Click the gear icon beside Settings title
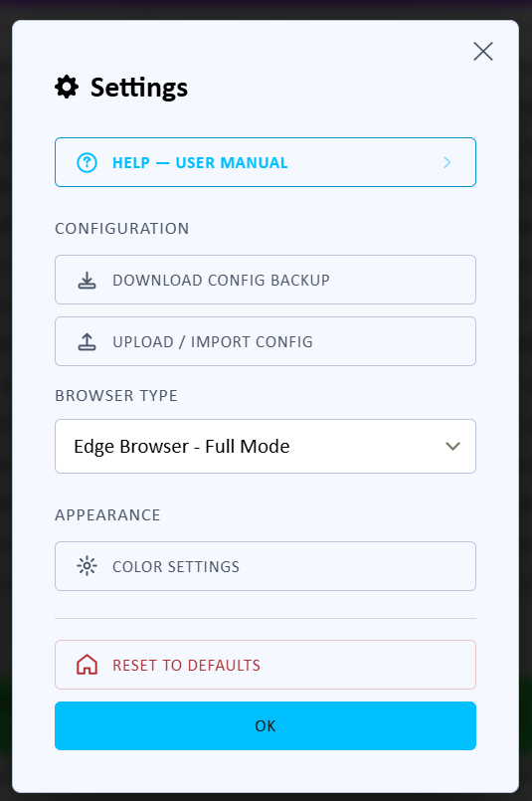The width and height of the screenshot is (532, 801). point(67,87)
